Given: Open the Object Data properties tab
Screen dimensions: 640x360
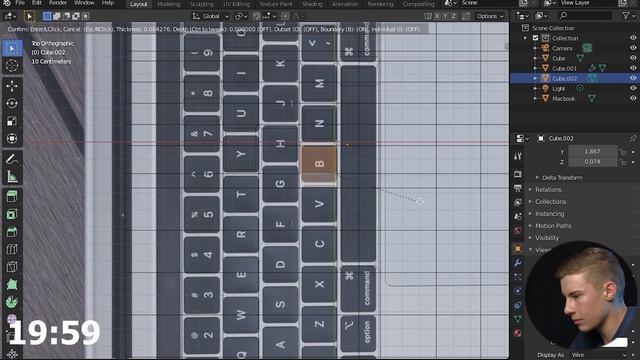Looking at the screenshot, I should (x=518, y=319).
